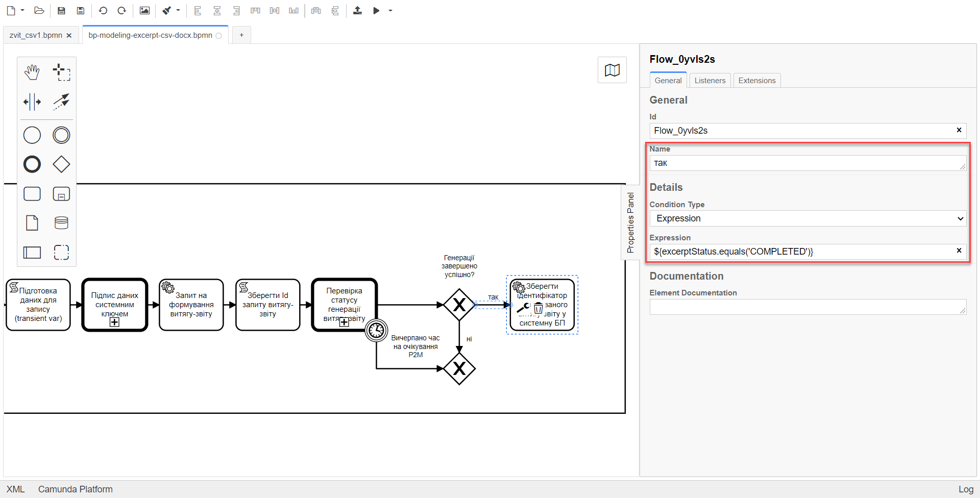Select the Data Store Reference shape
The height and width of the screenshot is (498, 980).
61,223
